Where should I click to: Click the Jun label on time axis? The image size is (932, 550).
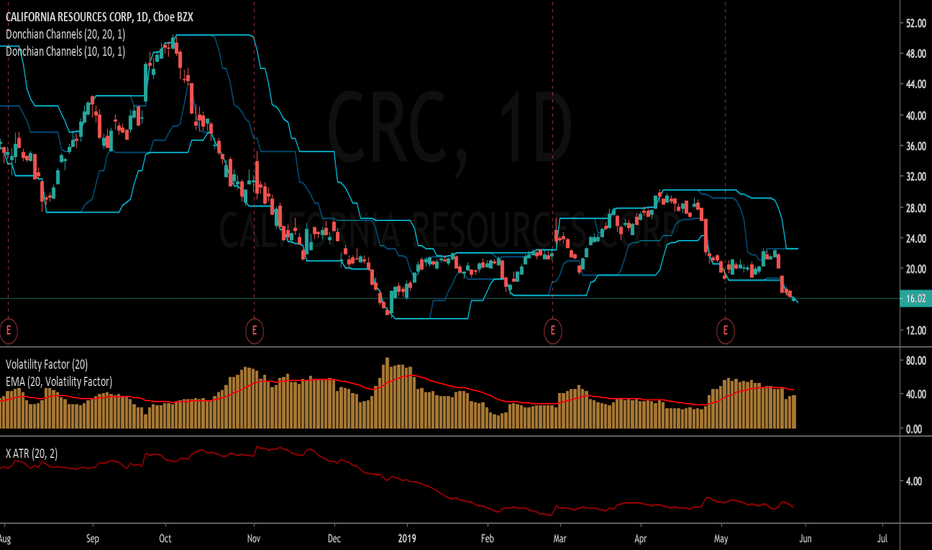coord(805,539)
